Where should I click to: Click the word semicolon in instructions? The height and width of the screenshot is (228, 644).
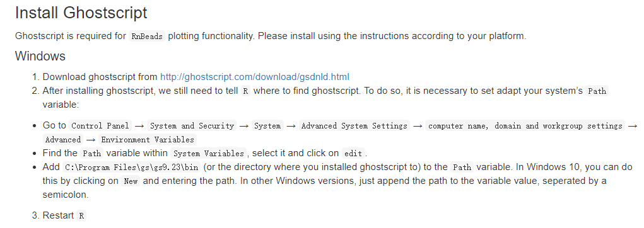66,195
